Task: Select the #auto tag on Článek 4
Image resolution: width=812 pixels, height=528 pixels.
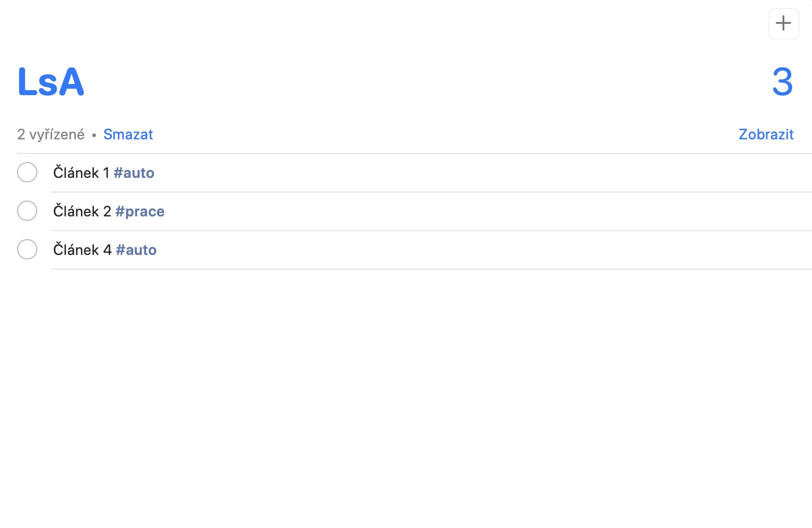Action: pyautogui.click(x=136, y=250)
